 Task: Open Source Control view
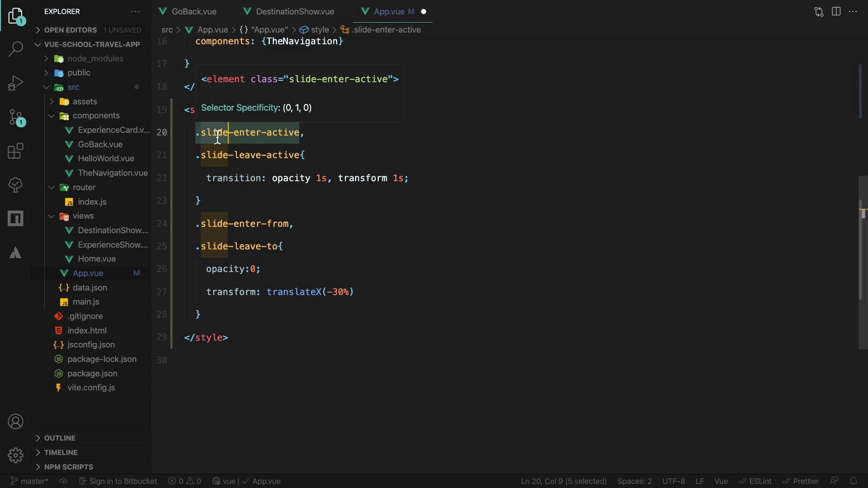[16, 117]
